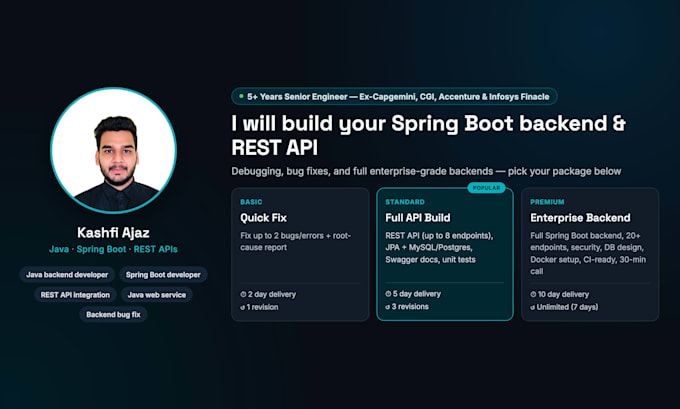Screen dimensions: 680x409
Task: Click the '1 revision' text
Action: tap(262, 307)
